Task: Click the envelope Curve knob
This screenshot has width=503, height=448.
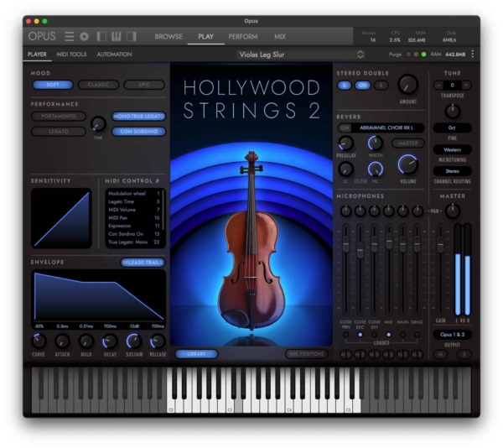Action: coord(39,341)
